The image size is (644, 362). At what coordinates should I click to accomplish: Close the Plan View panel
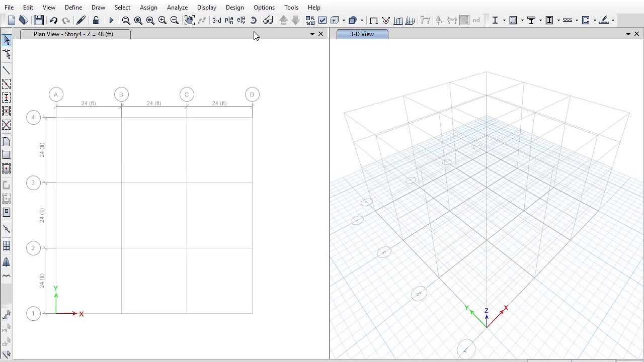(x=321, y=34)
